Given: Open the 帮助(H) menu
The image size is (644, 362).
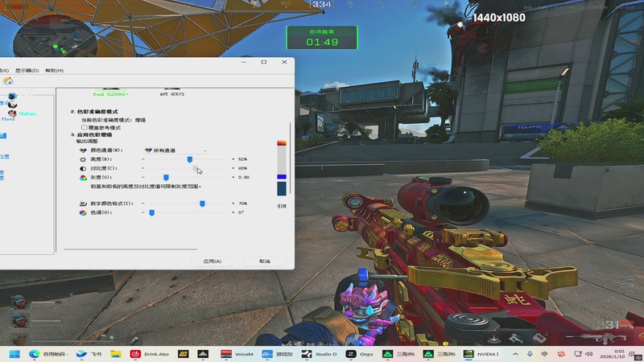Looking at the screenshot, I should [x=54, y=71].
